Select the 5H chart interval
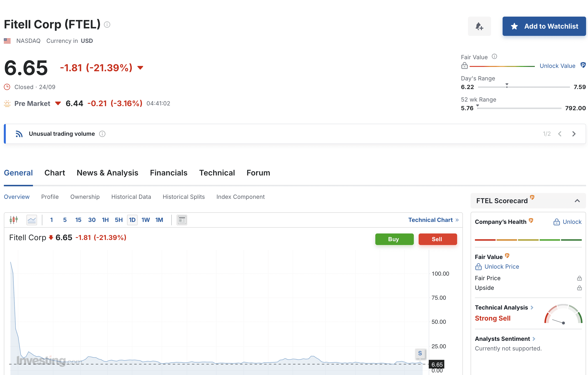The height and width of the screenshot is (375, 588). (119, 220)
